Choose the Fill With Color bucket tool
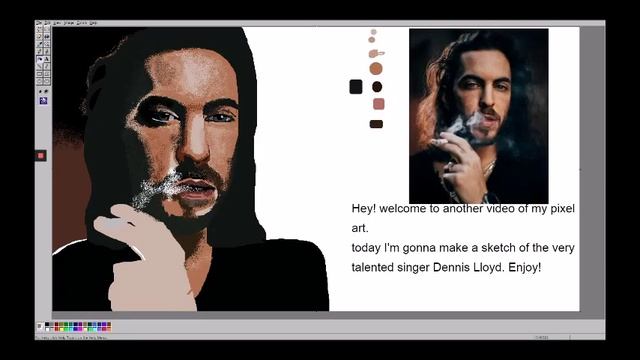This screenshot has width=640, height=360. [47, 36]
